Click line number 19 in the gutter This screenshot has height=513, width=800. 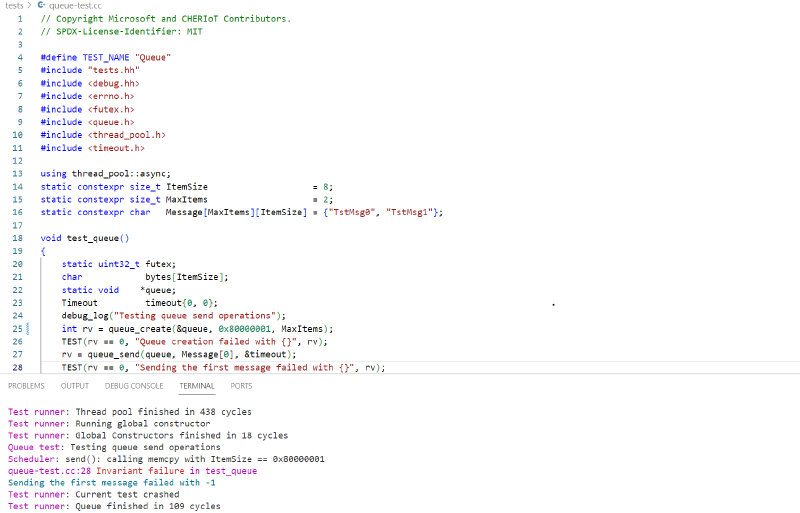(18, 251)
